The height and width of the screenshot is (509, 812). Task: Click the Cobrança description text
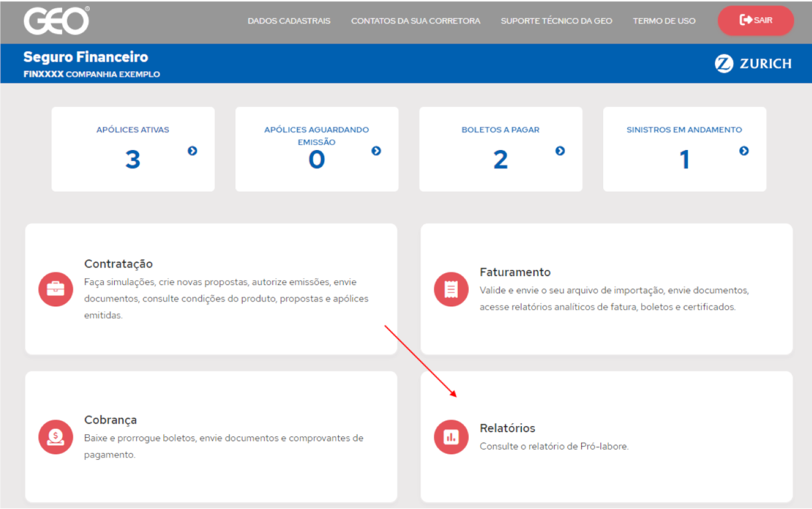click(223, 446)
